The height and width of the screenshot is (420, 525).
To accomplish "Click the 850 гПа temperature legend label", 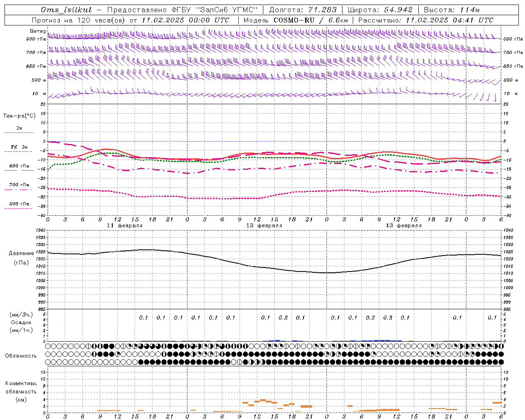I will click(19, 166).
